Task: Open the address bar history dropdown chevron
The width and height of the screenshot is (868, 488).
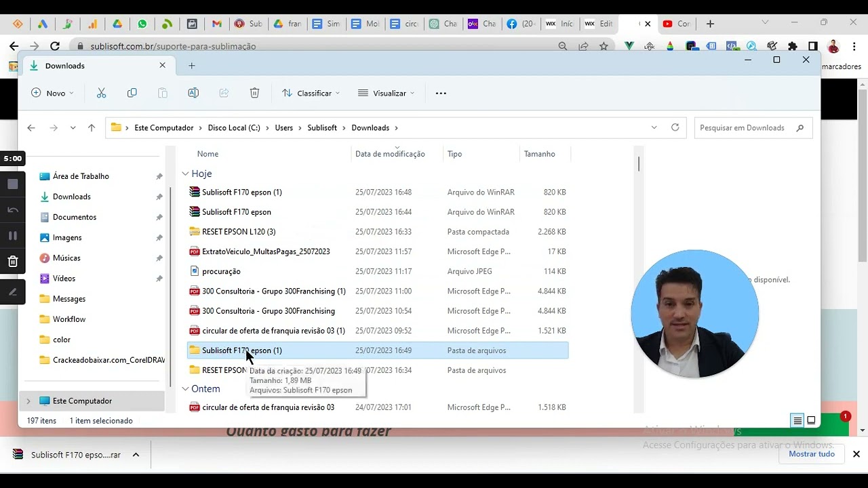Action: pyautogui.click(x=654, y=127)
